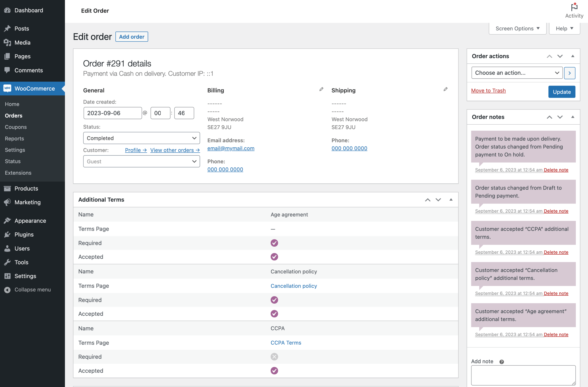Collapse the Order notes panel

(573, 117)
